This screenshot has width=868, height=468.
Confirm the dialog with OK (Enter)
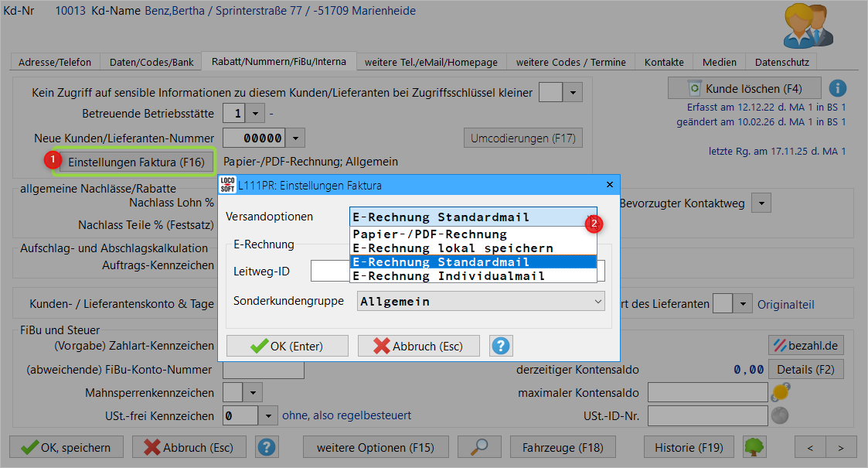pyautogui.click(x=287, y=346)
